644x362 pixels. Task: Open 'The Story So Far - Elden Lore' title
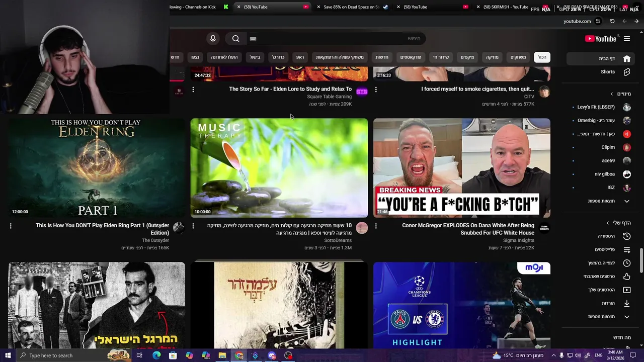[x=290, y=89]
